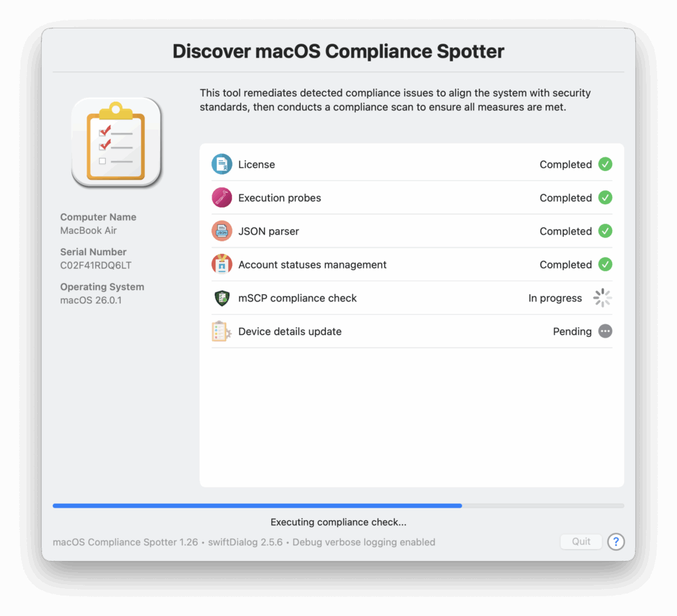Select the Device details update row label
Screen dimensions: 677x616
pyautogui.click(x=290, y=332)
